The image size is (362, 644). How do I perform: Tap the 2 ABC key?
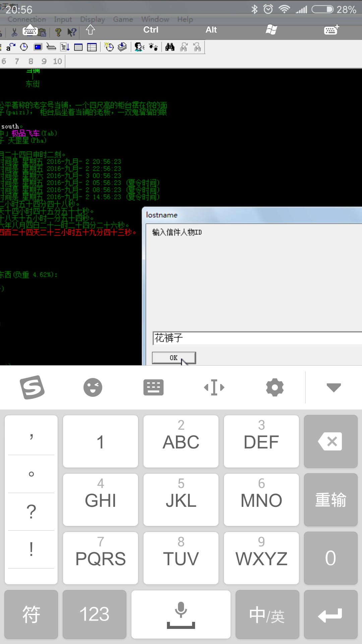pos(181,441)
